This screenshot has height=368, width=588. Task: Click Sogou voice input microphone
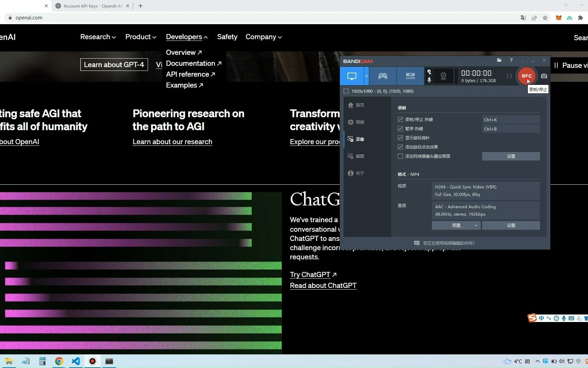point(564,318)
